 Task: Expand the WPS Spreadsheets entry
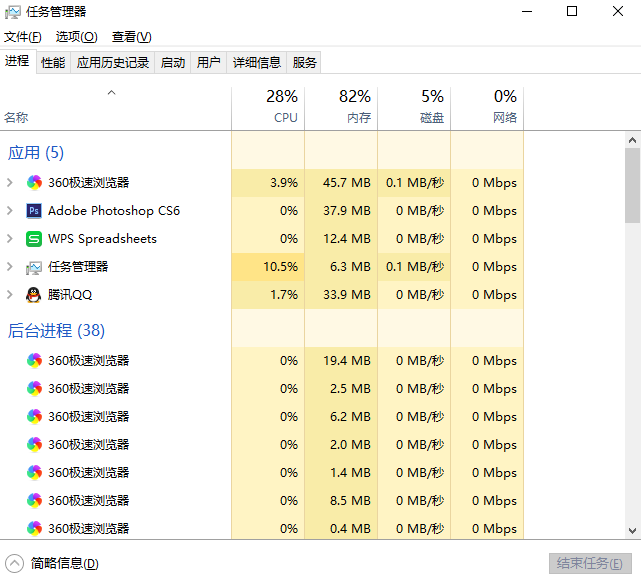10,239
